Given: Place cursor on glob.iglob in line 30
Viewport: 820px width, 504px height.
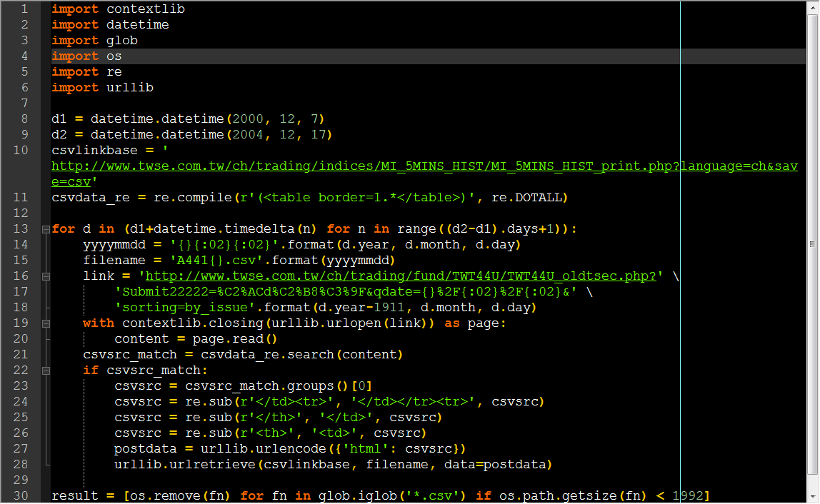Looking at the screenshot, I should (x=358, y=495).
